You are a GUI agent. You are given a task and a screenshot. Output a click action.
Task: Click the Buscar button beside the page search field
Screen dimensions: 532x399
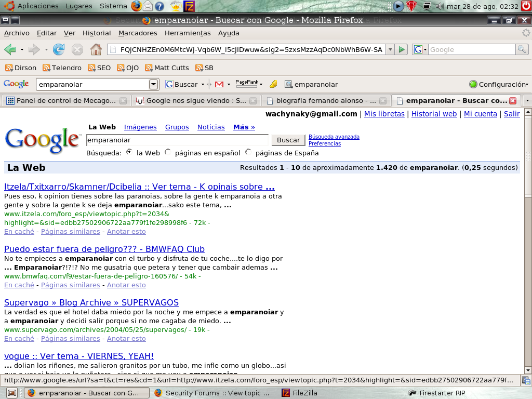(x=288, y=140)
